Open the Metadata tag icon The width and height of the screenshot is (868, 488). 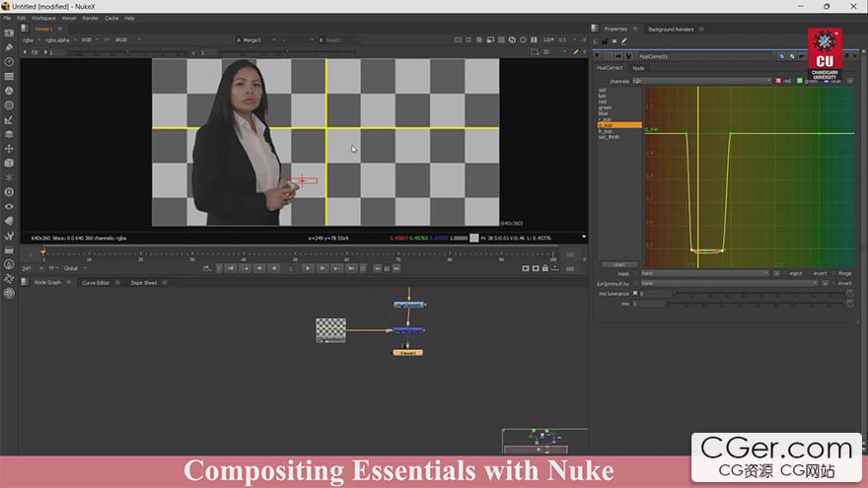pyautogui.click(x=9, y=221)
